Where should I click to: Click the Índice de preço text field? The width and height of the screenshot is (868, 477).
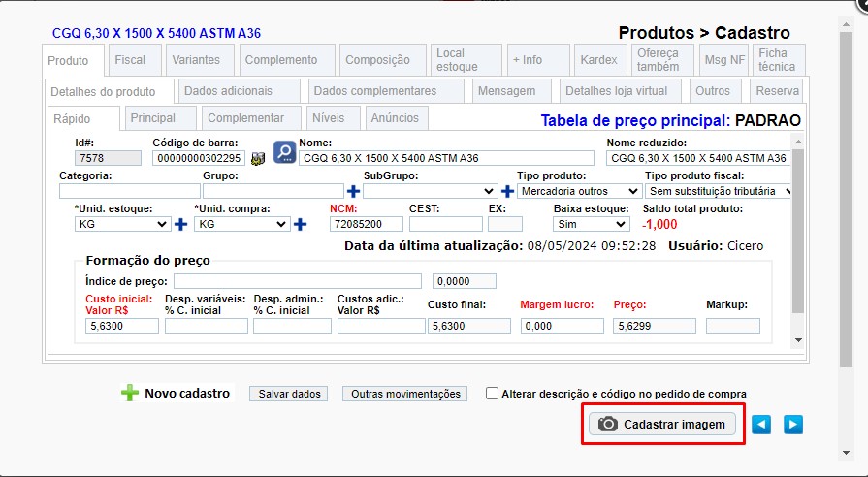(298, 281)
